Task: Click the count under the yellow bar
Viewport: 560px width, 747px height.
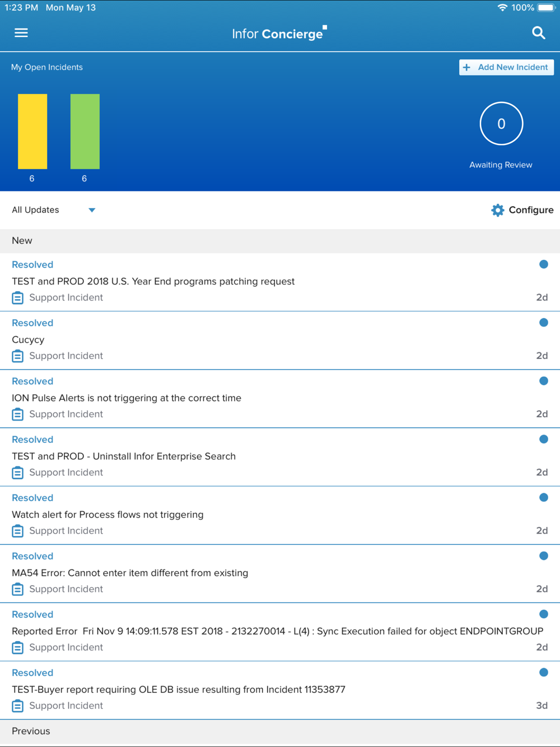Action: [x=32, y=179]
